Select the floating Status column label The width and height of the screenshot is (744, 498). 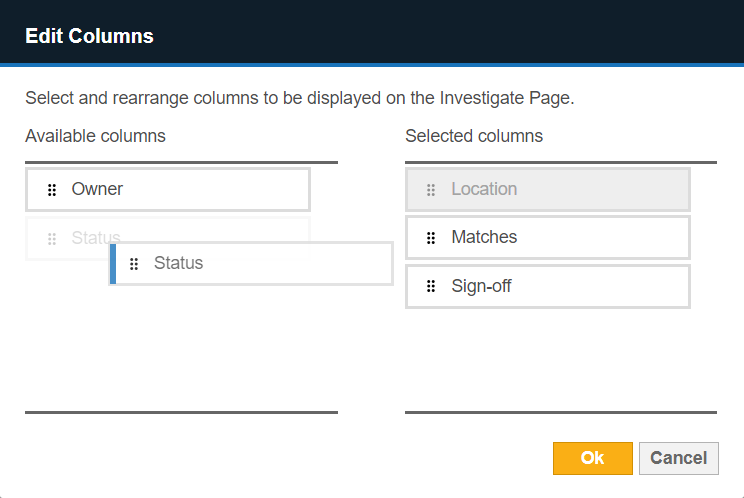click(178, 264)
